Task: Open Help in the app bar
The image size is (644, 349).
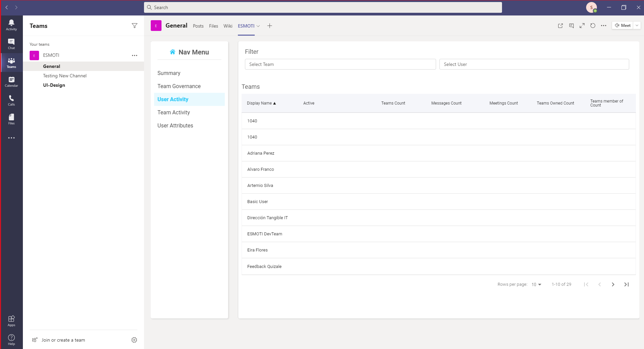Action: point(11,340)
